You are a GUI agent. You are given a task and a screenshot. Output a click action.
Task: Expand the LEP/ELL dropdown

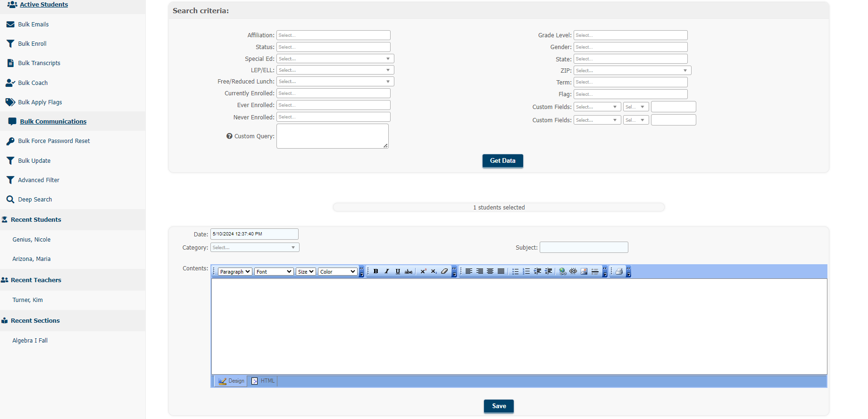point(335,70)
